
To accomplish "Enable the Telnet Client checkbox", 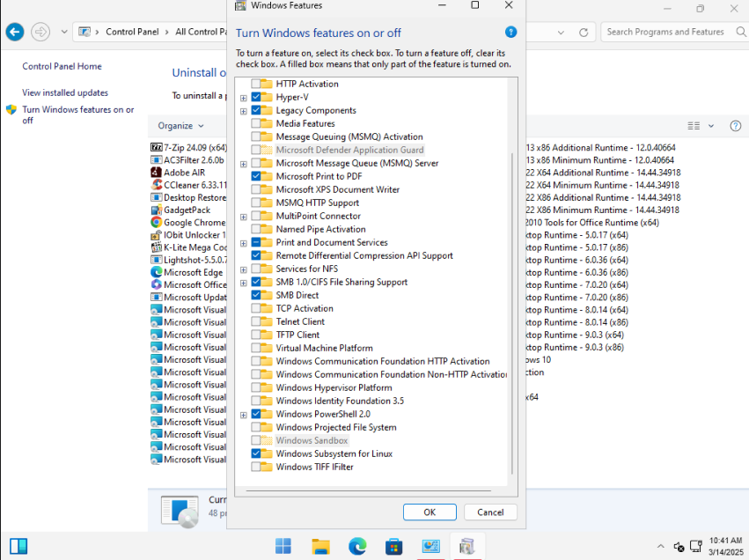I will 256,321.
